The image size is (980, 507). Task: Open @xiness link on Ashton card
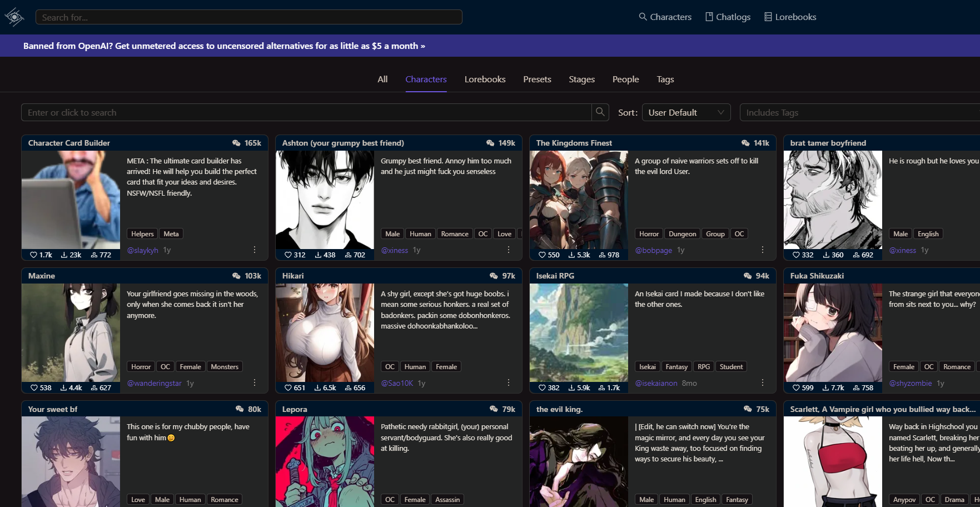click(x=395, y=251)
